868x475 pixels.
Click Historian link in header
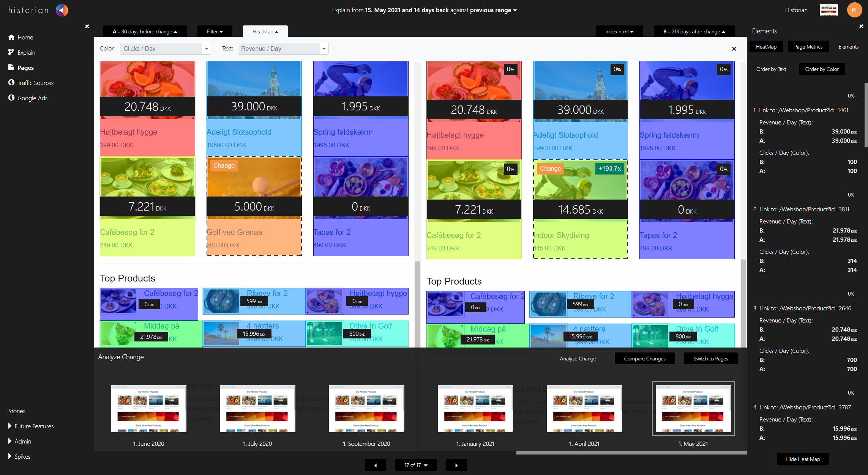pos(796,10)
